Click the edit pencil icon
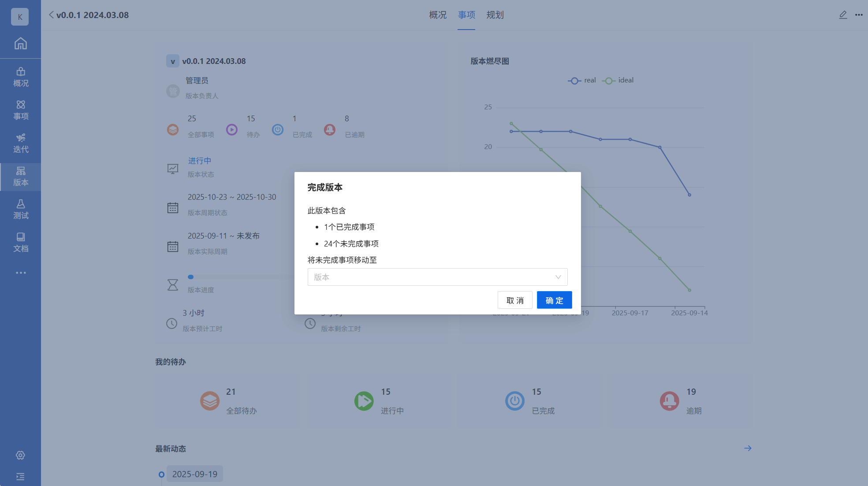Image resolution: width=868 pixels, height=486 pixels. pyautogui.click(x=843, y=15)
